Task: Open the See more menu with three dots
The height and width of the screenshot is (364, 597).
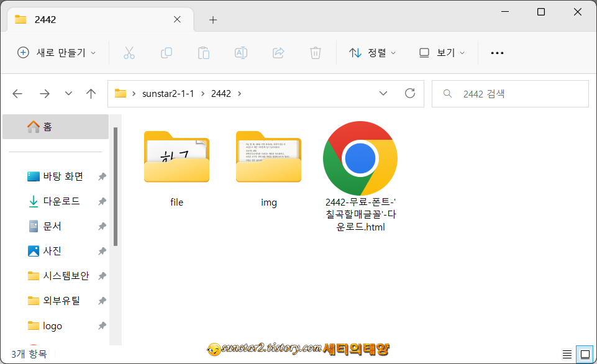Action: 496,53
